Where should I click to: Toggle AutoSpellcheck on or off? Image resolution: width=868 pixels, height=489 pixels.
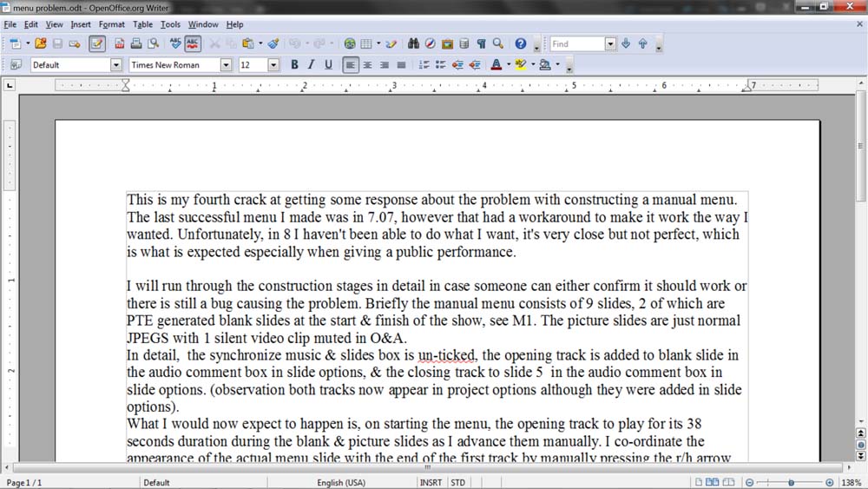click(x=193, y=43)
